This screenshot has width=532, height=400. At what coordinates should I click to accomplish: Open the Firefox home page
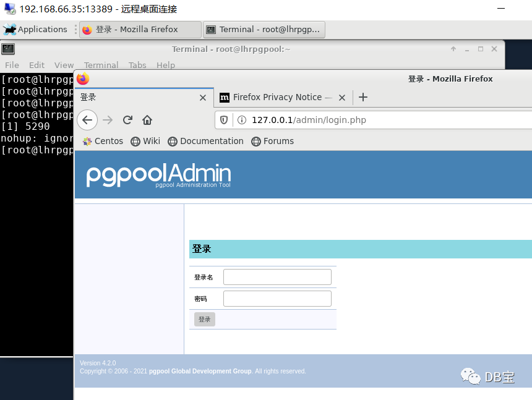point(147,120)
